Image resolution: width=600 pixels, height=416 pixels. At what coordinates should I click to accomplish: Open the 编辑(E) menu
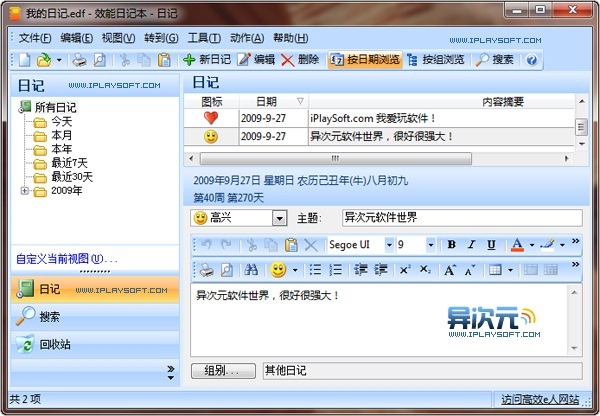(x=77, y=38)
